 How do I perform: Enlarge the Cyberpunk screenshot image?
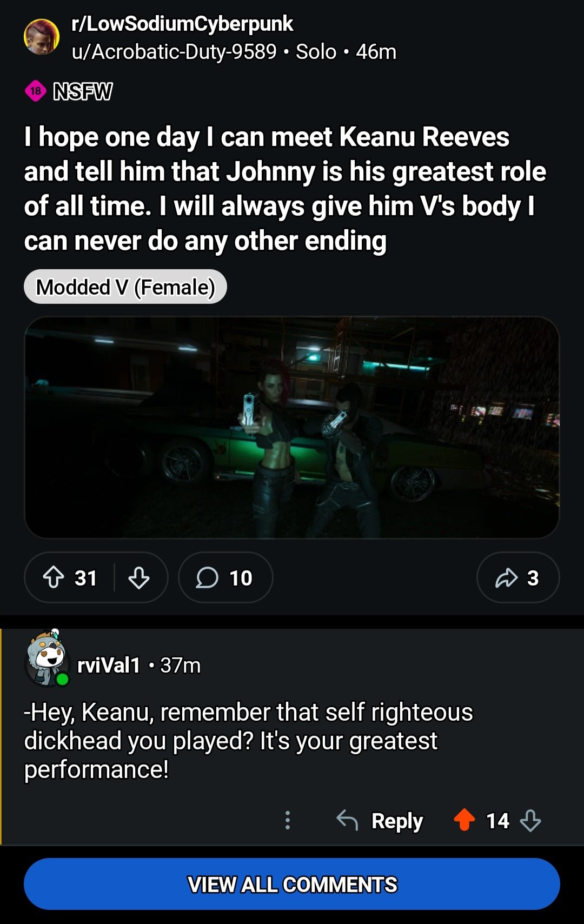(292, 427)
